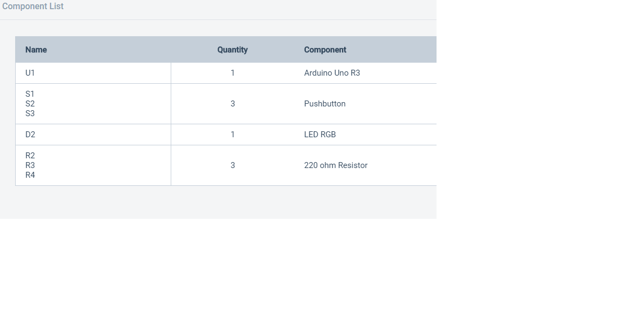Click the S3 entry in Name column
Screen dimensions: 644x315
coord(30,113)
